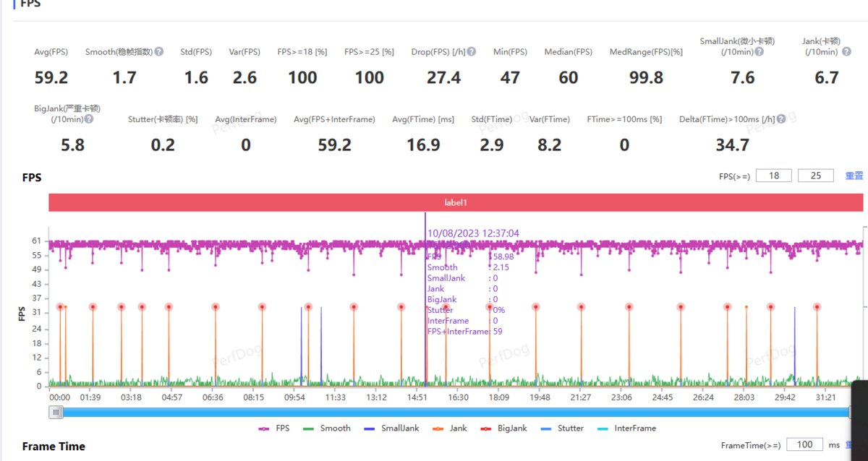Image resolution: width=868 pixels, height=461 pixels.
Task: Open BigJank help tooltip icon
Action: (x=88, y=119)
